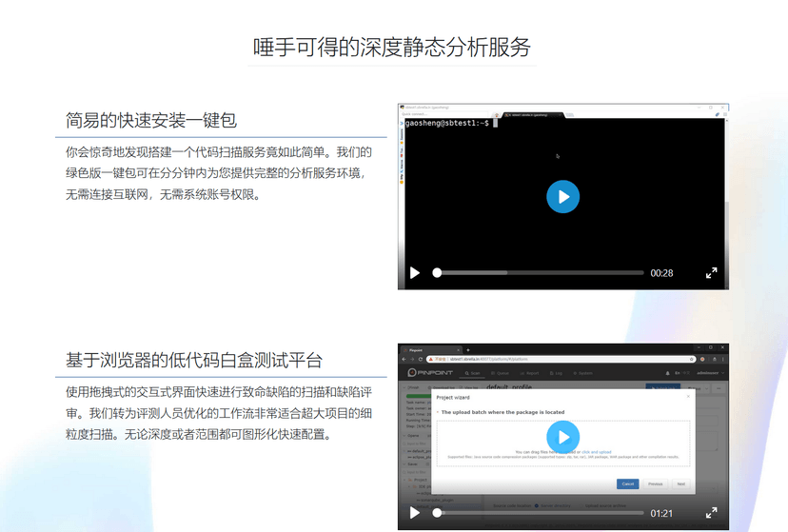Image resolution: width=788 pixels, height=532 pixels.
Task: Click the heading 基于浏览器的低代码白盒测试平台
Action: [193, 361]
